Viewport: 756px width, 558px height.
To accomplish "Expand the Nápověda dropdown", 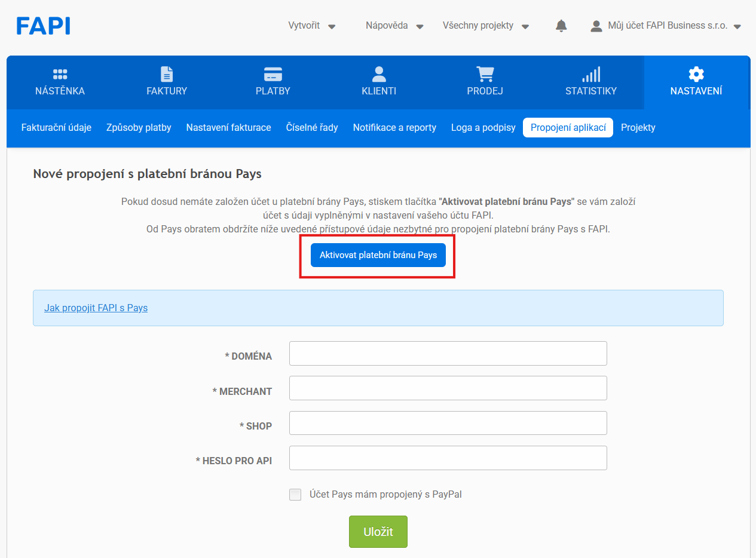I will 394,26.
